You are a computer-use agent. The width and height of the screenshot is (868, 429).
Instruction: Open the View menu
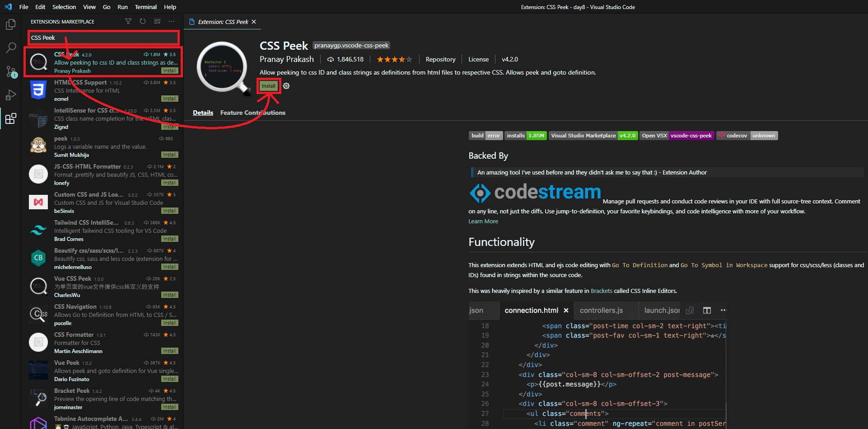click(89, 7)
